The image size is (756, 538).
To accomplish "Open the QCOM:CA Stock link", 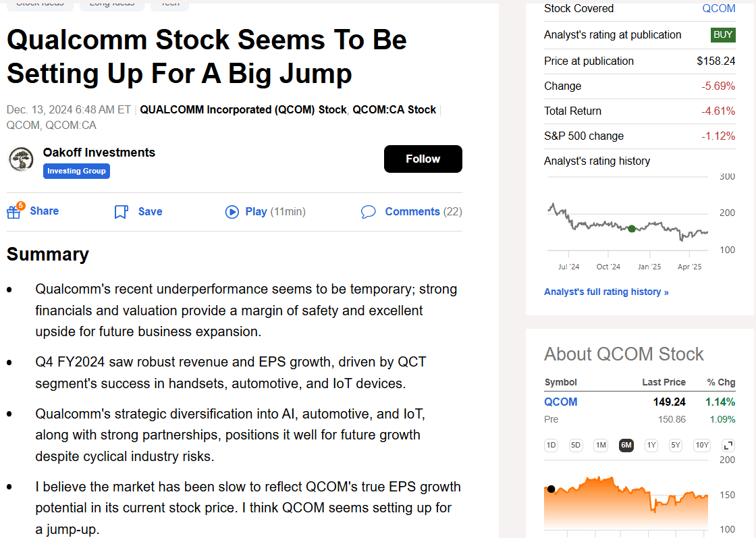I will [x=394, y=109].
